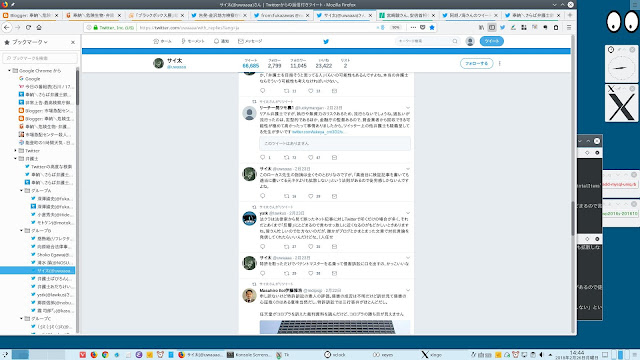
Task: Collapse the 弁護士 bookmarks folder
Action: (16, 158)
